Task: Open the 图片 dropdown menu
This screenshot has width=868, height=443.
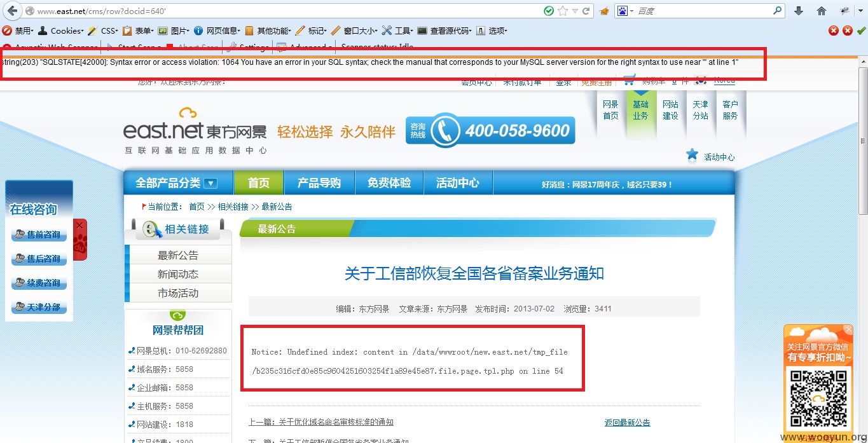Action: click(174, 31)
